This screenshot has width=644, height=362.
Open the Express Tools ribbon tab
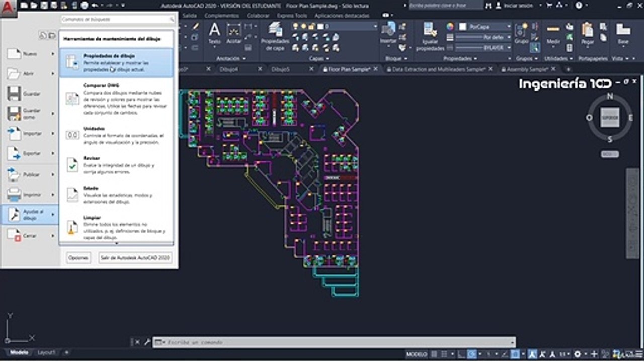pyautogui.click(x=292, y=16)
